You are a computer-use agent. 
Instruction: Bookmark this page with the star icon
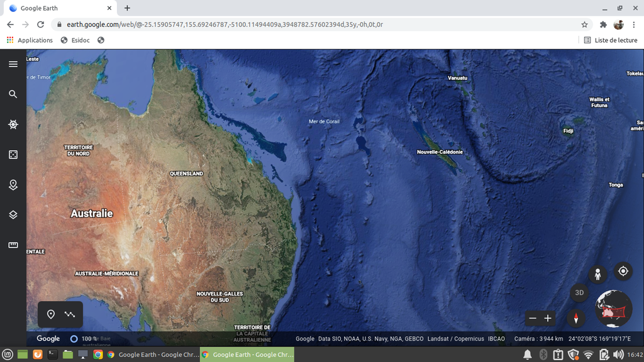[584, 25]
